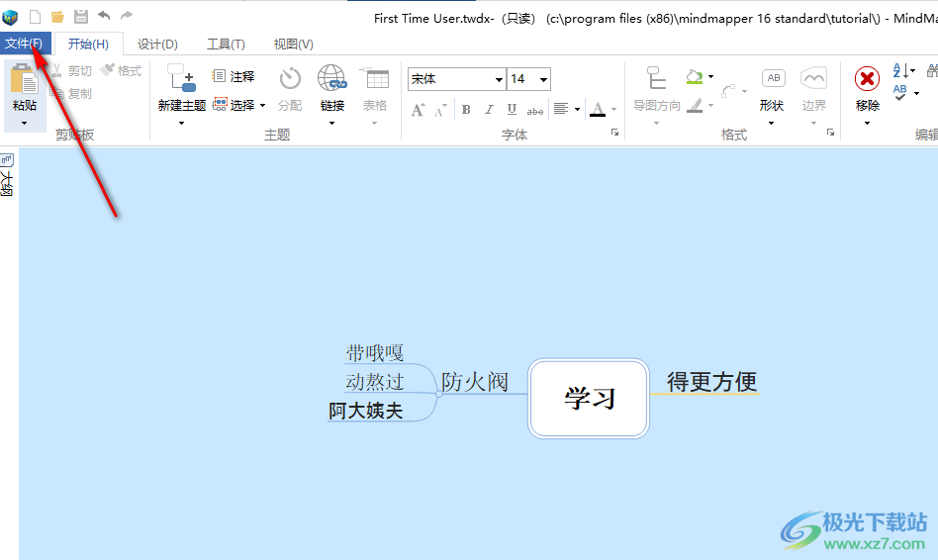Click the 剪切 cut button
The height and width of the screenshot is (560, 938).
72,71
